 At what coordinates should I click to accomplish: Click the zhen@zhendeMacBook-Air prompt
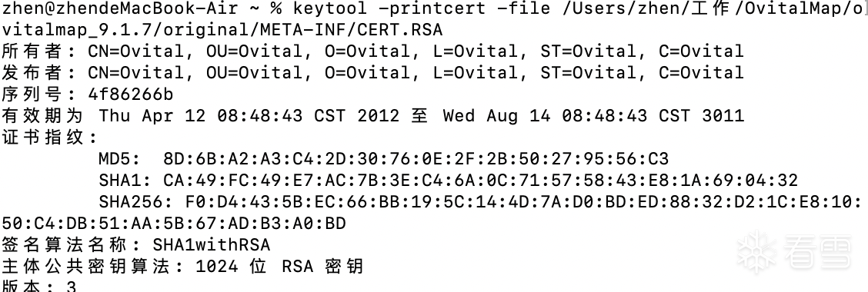click(119, 8)
